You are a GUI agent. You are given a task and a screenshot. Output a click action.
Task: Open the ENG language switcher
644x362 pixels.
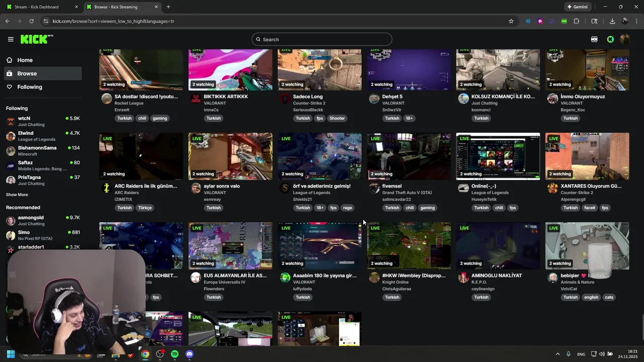pos(581,354)
